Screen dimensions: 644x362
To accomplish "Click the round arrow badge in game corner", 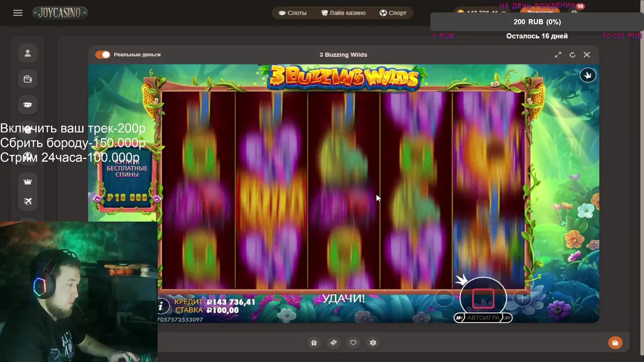I will (588, 75).
